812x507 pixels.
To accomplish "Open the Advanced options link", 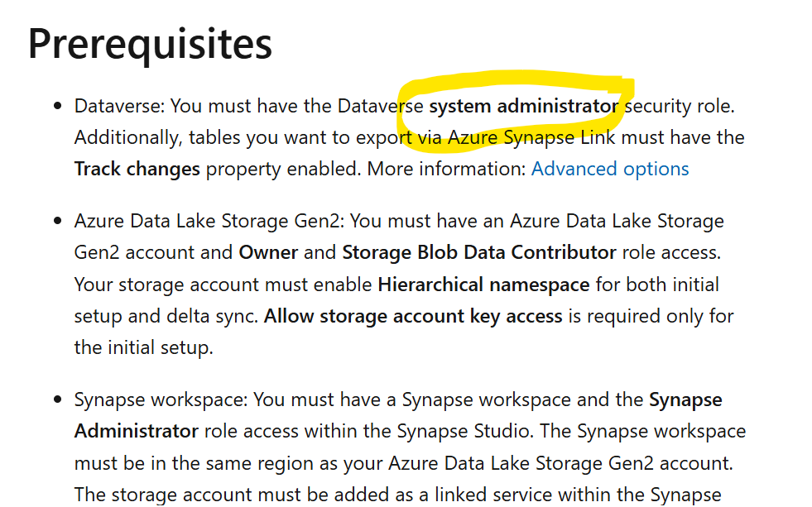I will 609,170.
